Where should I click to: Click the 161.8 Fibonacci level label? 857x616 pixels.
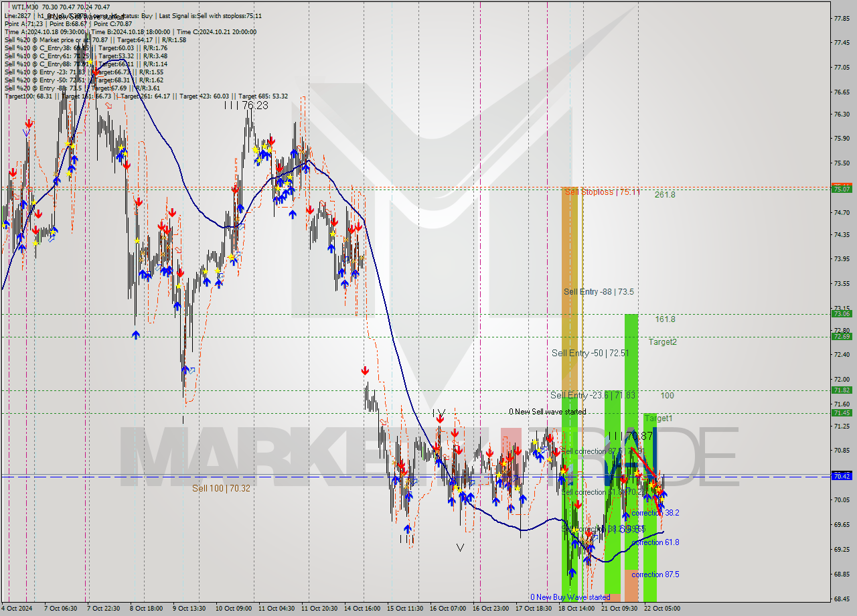tap(665, 319)
